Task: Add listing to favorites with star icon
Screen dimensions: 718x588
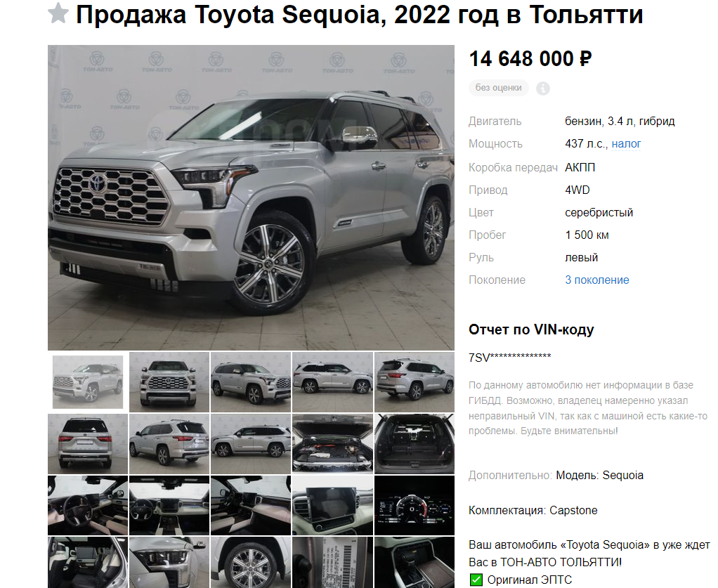Action: coord(58,13)
